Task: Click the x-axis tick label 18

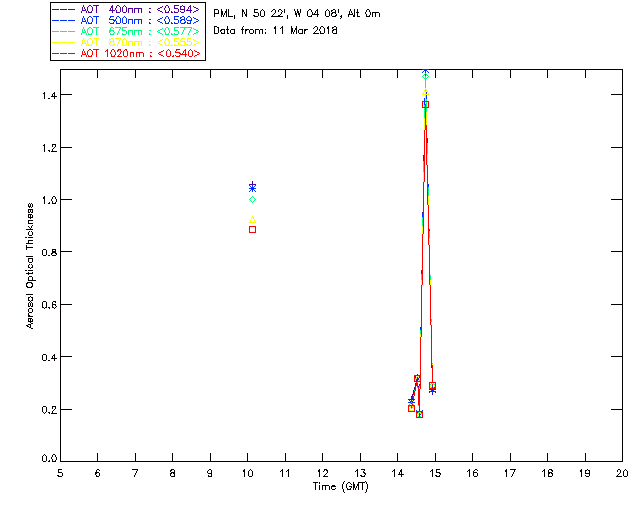Action: click(547, 473)
